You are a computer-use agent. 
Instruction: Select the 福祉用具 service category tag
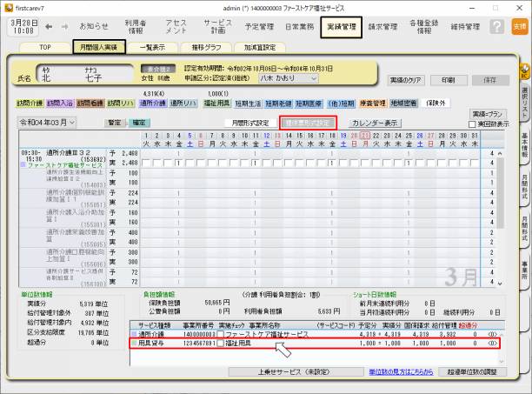tap(214, 103)
